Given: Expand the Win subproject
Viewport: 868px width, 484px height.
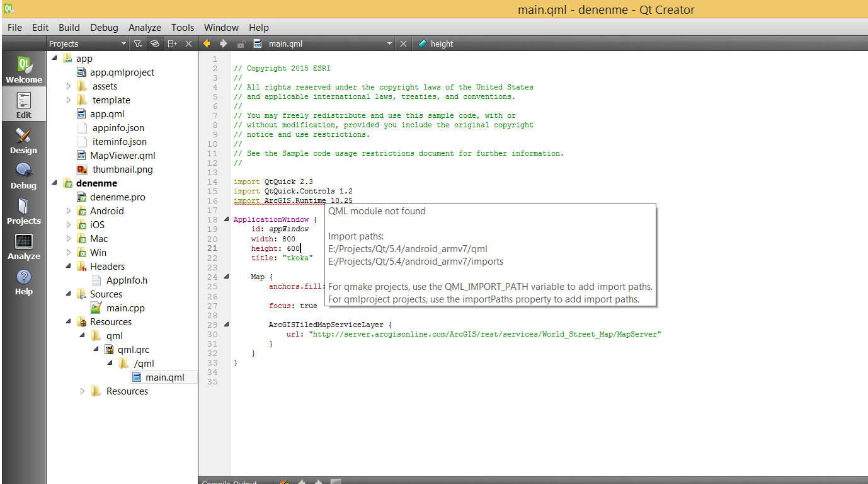Looking at the screenshot, I should click(x=69, y=253).
